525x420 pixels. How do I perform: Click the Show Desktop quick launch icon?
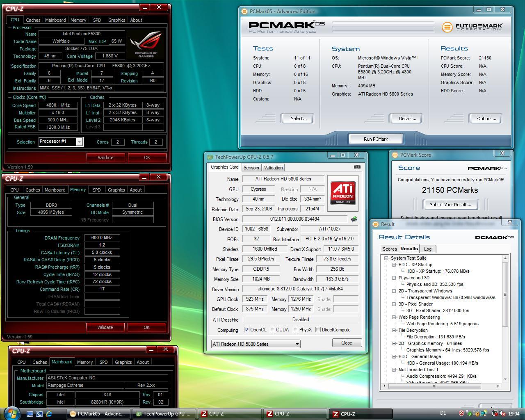pos(30,414)
